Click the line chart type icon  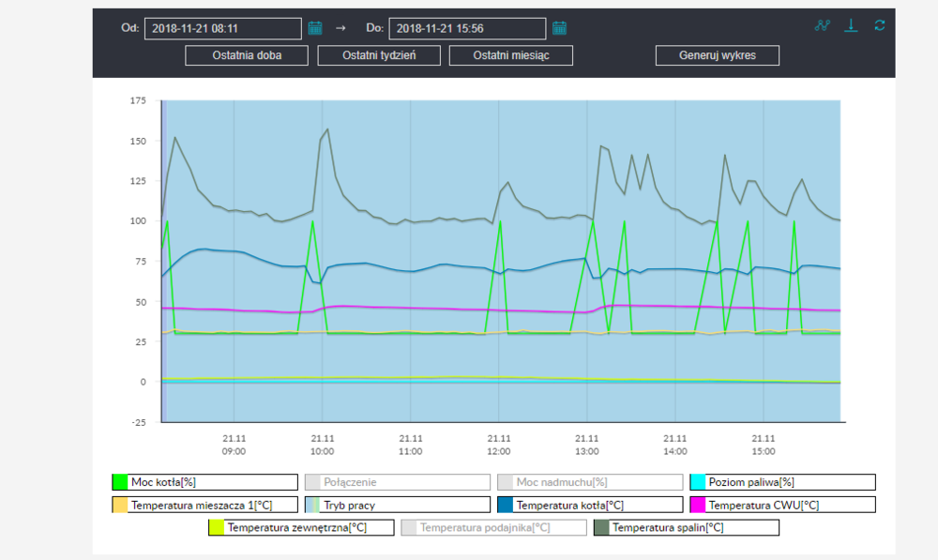[823, 25]
